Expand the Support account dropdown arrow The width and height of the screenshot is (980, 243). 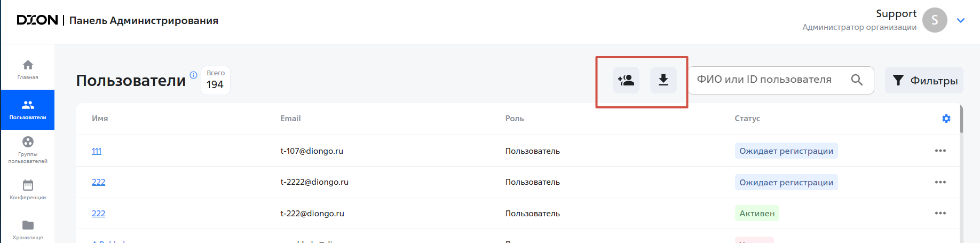[x=961, y=20]
